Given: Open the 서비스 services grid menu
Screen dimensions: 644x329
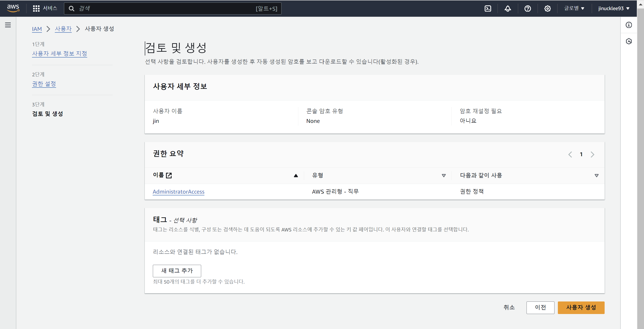Looking at the screenshot, I should pos(45,8).
